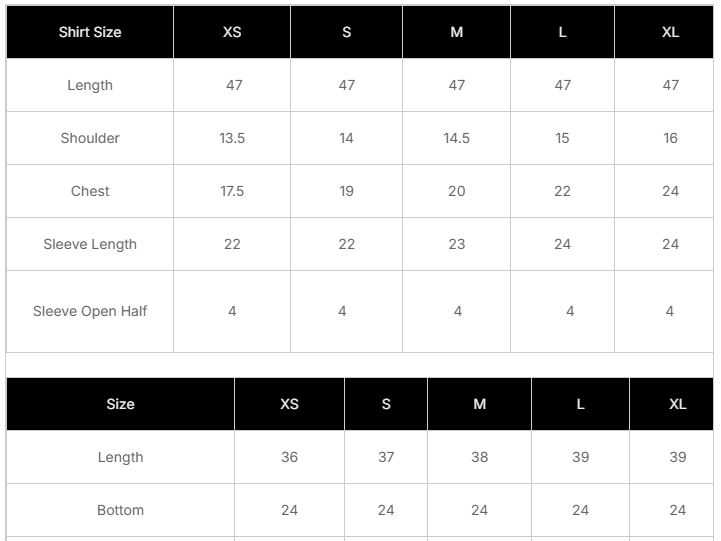
Task: Click the Sleeve Open Half row label
Action: click(90, 311)
